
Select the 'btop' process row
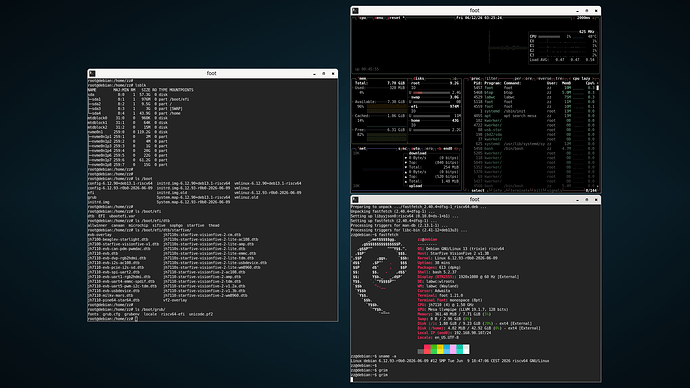point(534,92)
